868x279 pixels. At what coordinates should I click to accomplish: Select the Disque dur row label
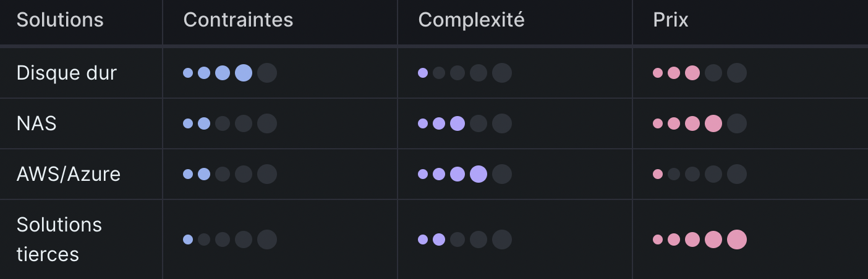click(67, 73)
